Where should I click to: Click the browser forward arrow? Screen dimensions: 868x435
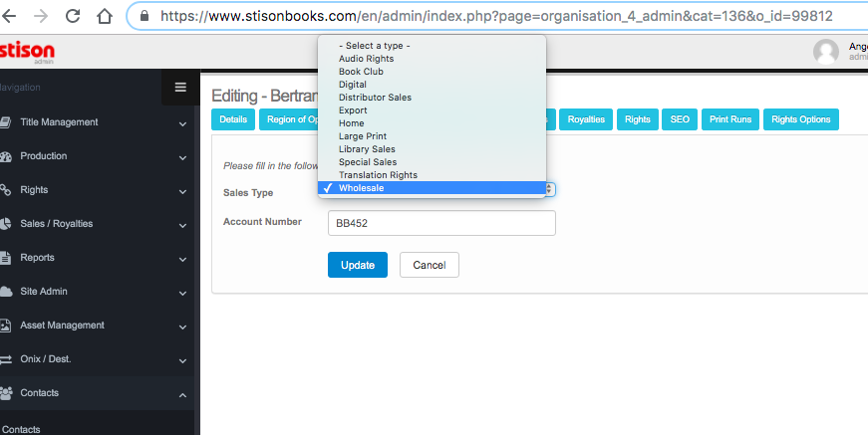click(x=41, y=16)
